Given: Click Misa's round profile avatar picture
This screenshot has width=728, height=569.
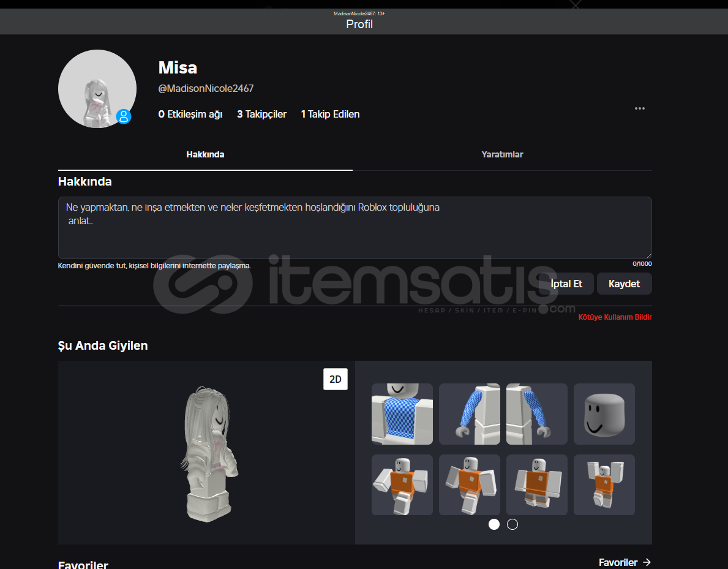Looking at the screenshot, I should [97, 89].
